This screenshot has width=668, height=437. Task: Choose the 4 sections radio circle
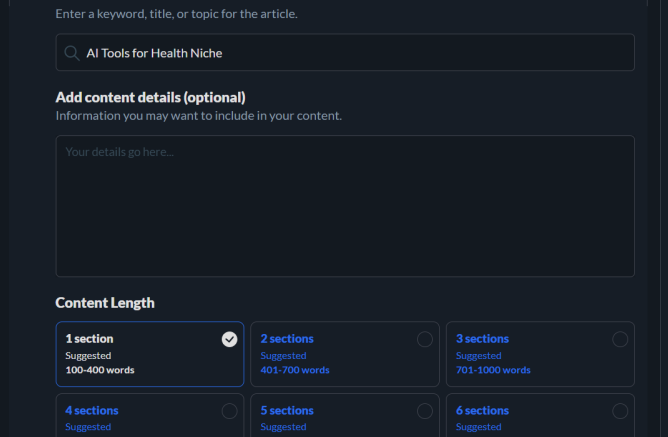click(229, 411)
